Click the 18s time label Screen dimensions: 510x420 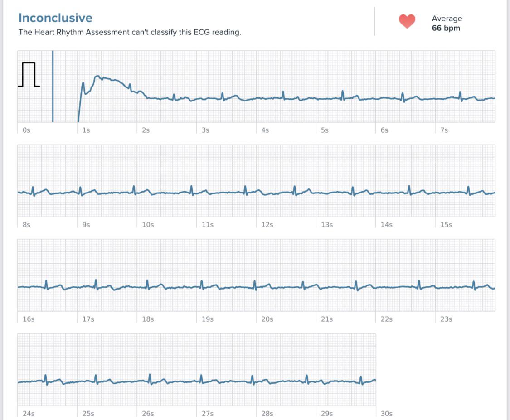148,319
